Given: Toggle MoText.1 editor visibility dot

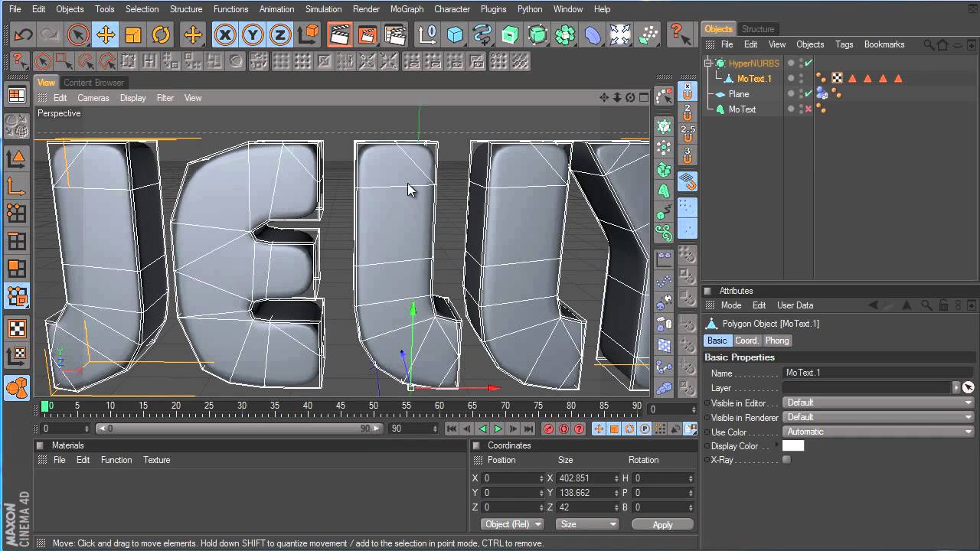Looking at the screenshot, I should click(801, 76).
